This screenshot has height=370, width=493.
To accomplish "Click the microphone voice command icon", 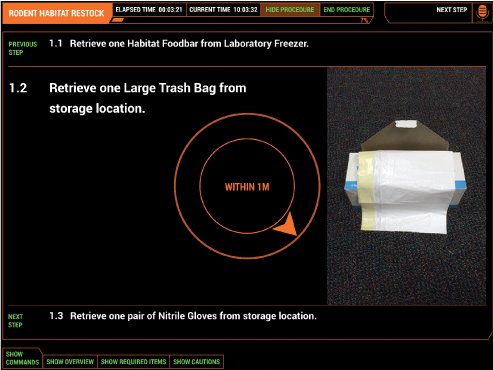I will point(482,13).
